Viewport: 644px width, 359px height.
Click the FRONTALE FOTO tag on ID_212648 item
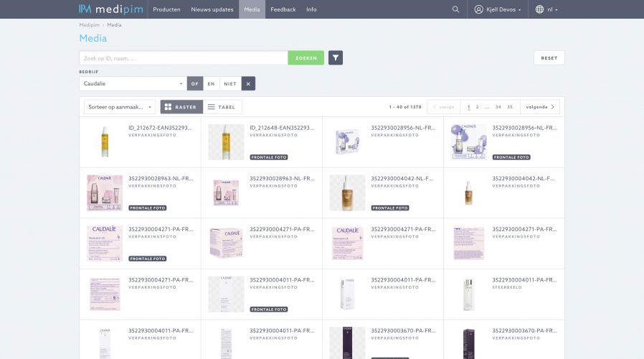[269, 157]
